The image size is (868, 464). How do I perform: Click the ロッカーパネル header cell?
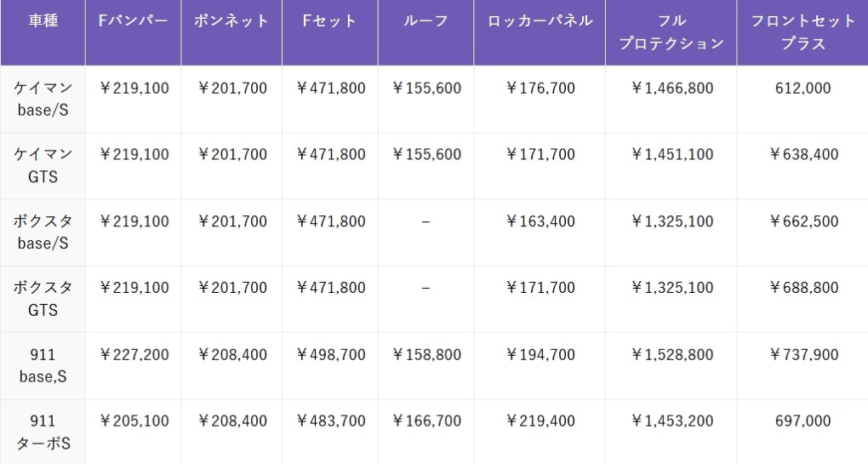click(540, 21)
